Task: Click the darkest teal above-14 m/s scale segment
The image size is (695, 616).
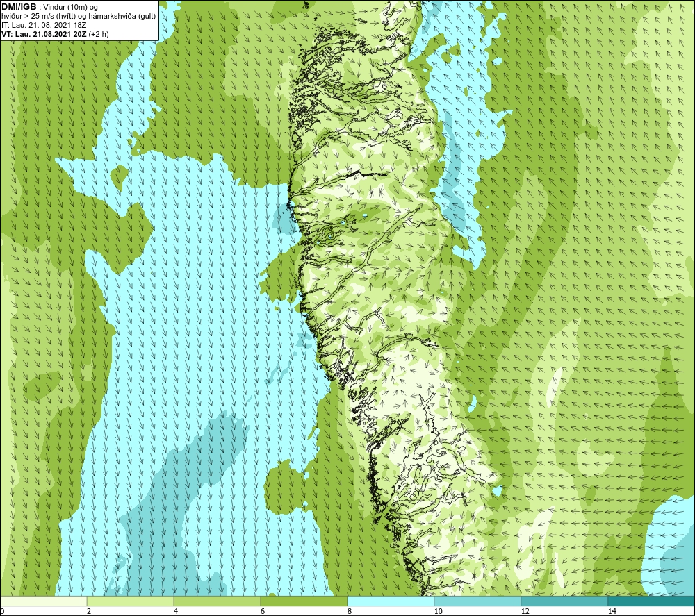Action: (651, 601)
